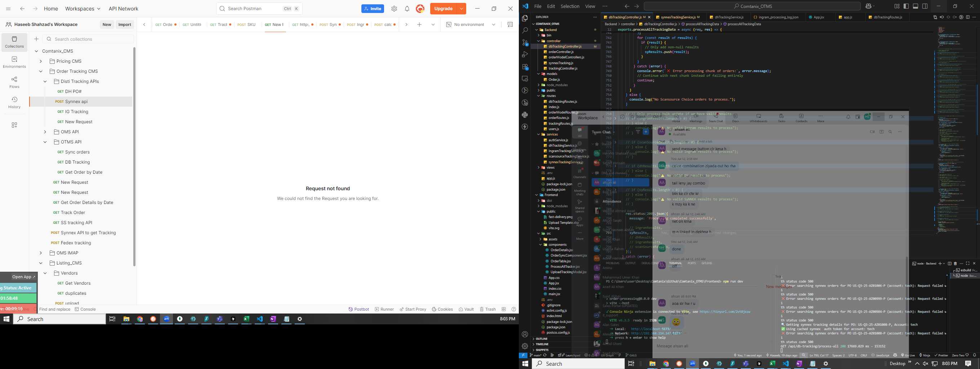Open Postman settings gear icon
980x369 pixels.
click(x=394, y=9)
